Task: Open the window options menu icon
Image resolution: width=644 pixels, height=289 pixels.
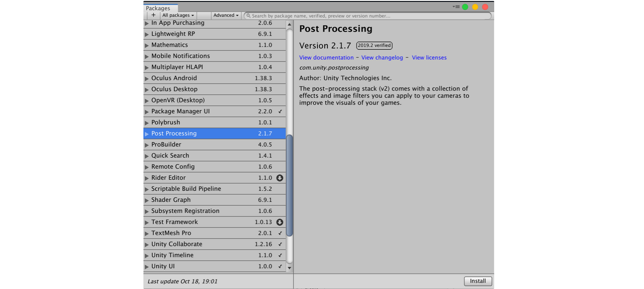Action: [456, 7]
